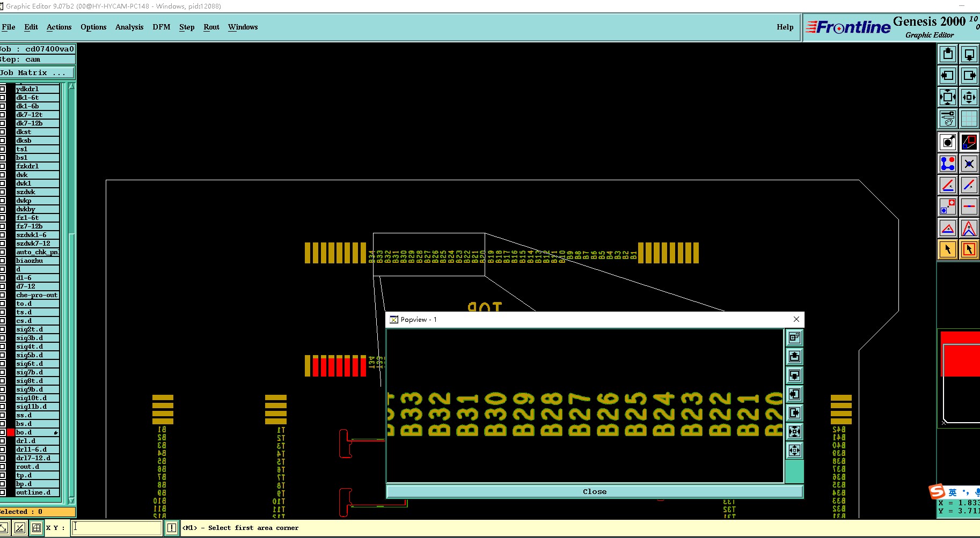Click the pan left icon in right toolbar
This screenshot has height=538, width=980.
(x=948, y=76)
